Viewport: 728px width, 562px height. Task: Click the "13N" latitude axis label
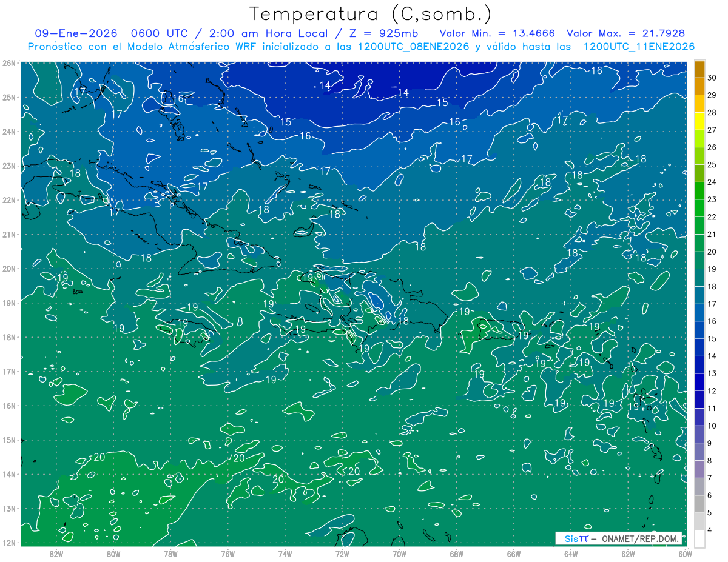pyautogui.click(x=9, y=509)
